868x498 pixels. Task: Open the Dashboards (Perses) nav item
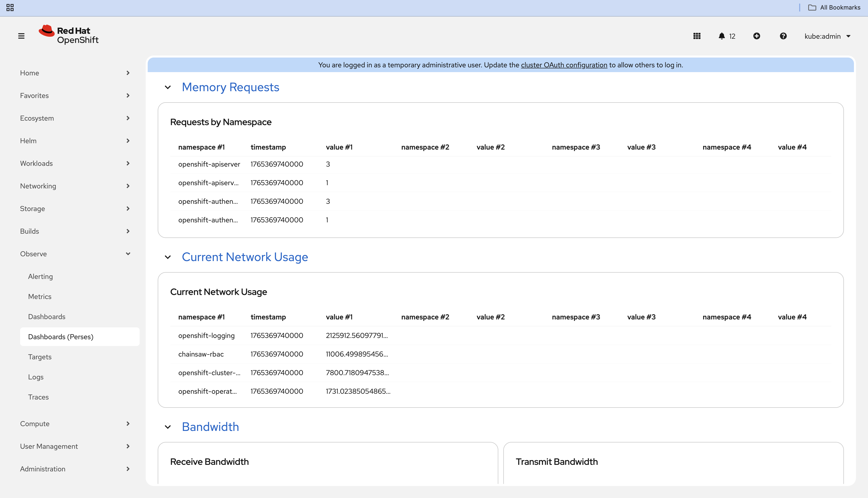point(61,337)
